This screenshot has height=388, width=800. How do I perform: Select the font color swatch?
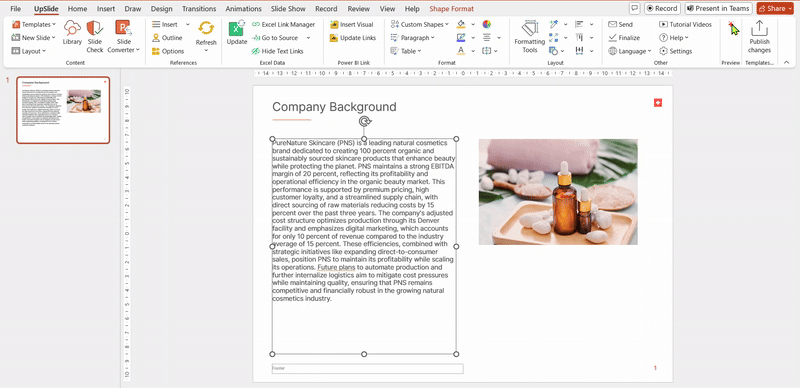(461, 51)
